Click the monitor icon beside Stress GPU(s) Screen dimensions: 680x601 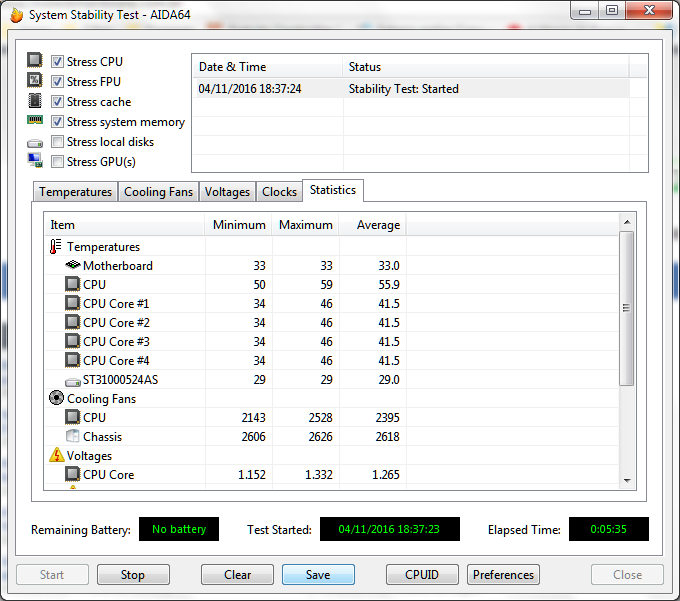pyautogui.click(x=35, y=160)
